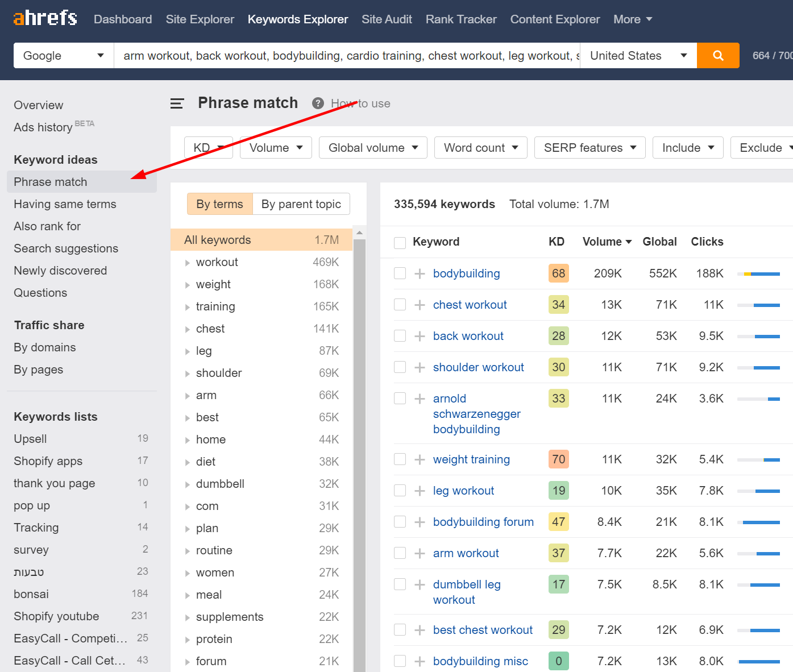Expand the weight term group
Viewport: 793px width, 672px height.
click(187, 285)
